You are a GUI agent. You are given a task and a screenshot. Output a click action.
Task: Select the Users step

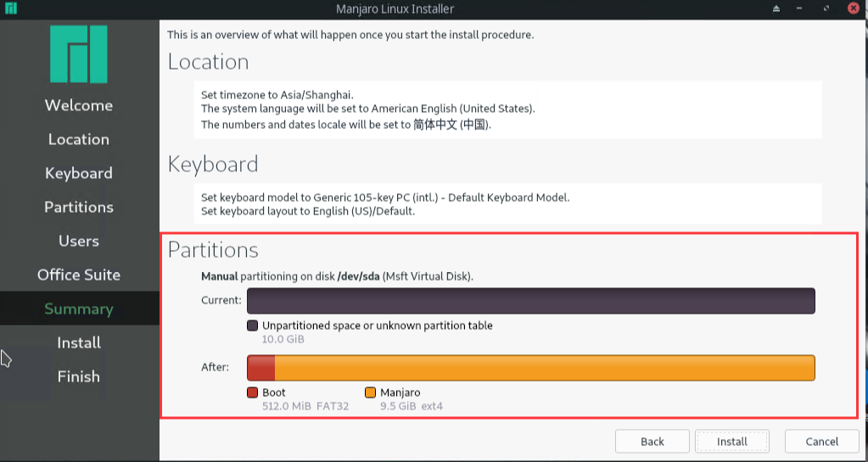[x=79, y=241]
